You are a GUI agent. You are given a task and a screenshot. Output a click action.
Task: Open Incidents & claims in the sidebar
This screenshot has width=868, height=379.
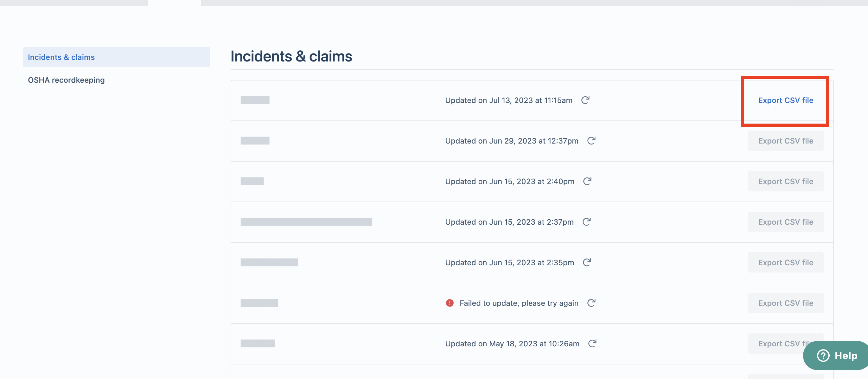point(117,57)
